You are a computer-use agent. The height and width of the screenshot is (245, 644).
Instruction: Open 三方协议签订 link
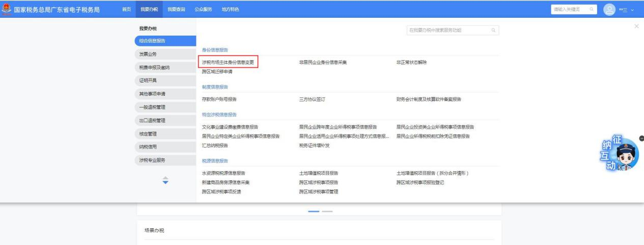coord(312,99)
